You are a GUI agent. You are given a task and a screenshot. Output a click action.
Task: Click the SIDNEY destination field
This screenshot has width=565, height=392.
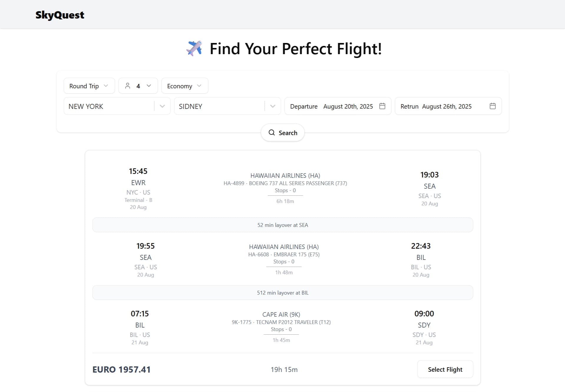click(219, 106)
